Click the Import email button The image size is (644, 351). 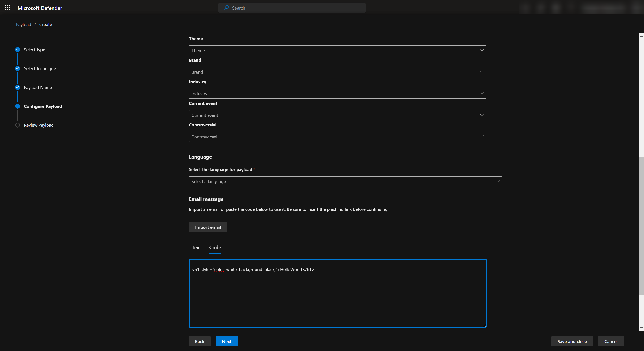(x=208, y=227)
